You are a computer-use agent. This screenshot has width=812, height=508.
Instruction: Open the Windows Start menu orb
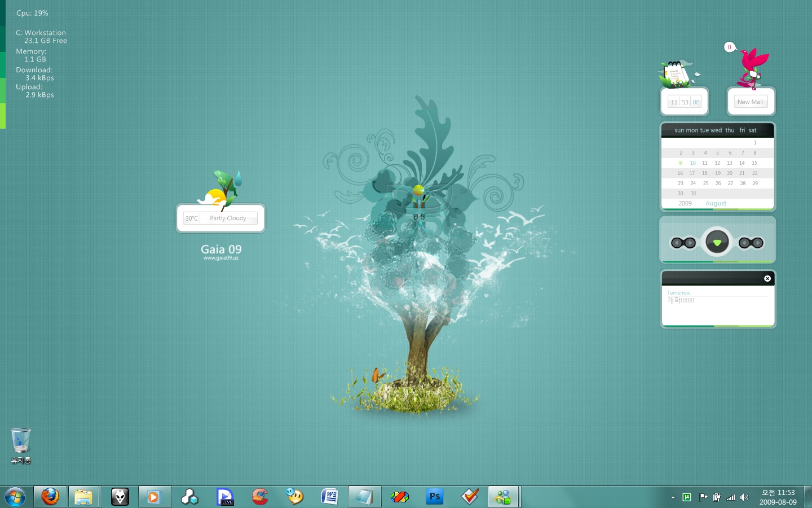pos(15,497)
